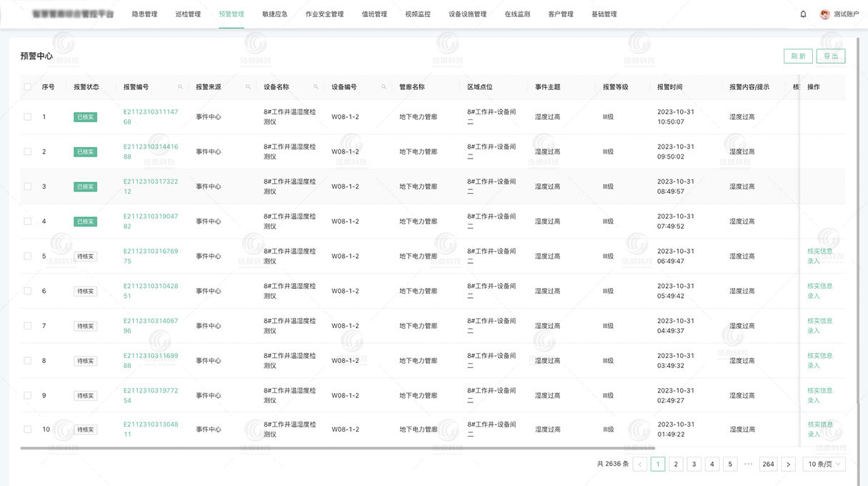The image size is (868, 486).
Task: Click the search icon in 报警编号 column header
Action: (181, 86)
